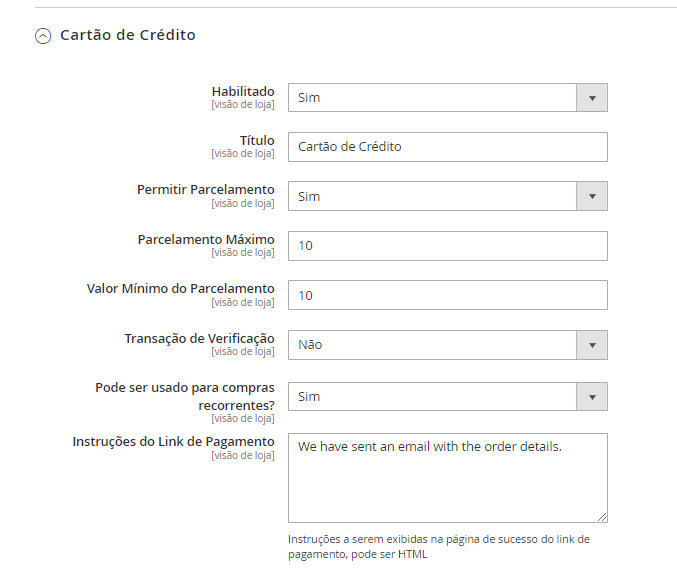Viewport: 677px width, 575px height.
Task: Click the Habilitado field label
Action: coord(242,91)
